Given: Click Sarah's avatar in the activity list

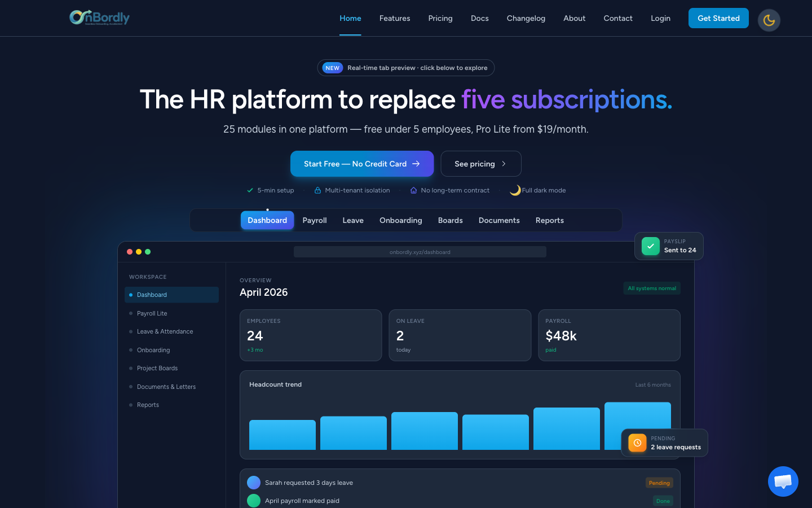Looking at the screenshot, I should (x=254, y=483).
